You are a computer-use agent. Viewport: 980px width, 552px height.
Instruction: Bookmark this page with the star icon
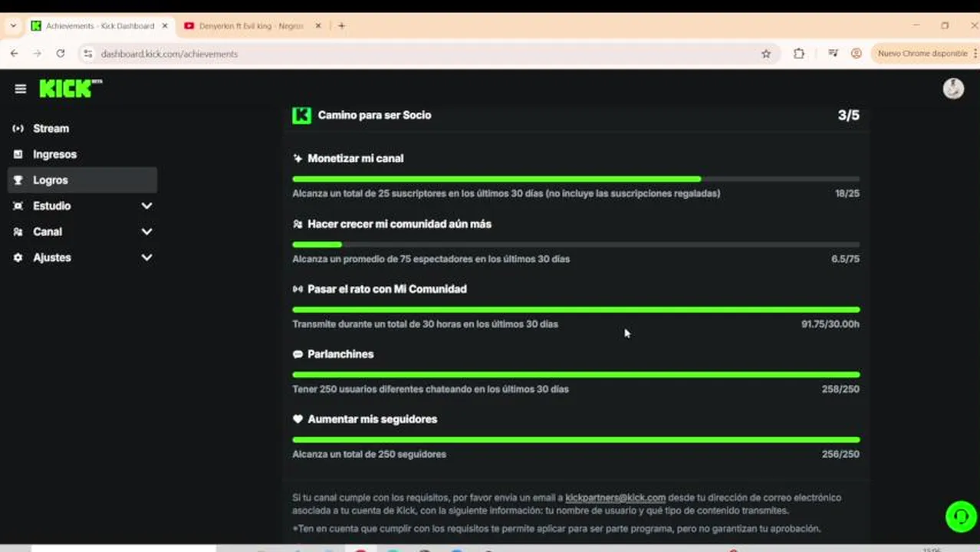click(765, 54)
